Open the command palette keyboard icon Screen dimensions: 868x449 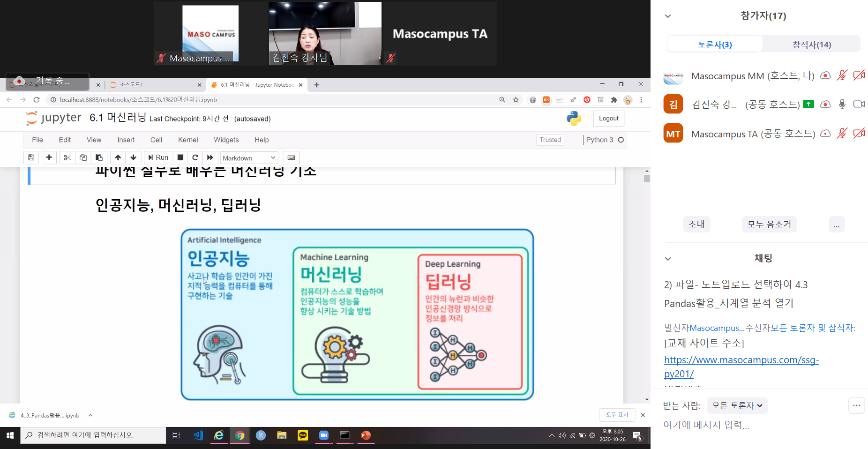click(291, 157)
